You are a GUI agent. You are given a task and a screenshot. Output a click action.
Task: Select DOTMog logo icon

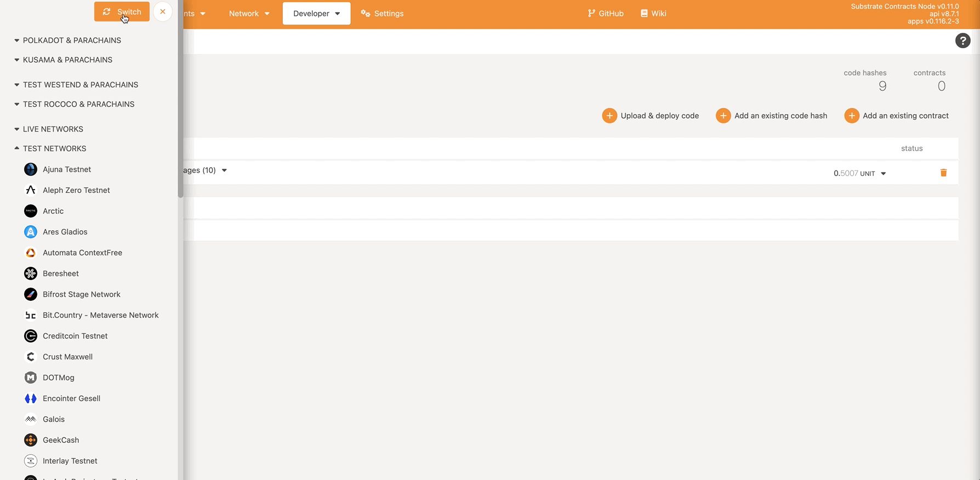click(x=31, y=378)
